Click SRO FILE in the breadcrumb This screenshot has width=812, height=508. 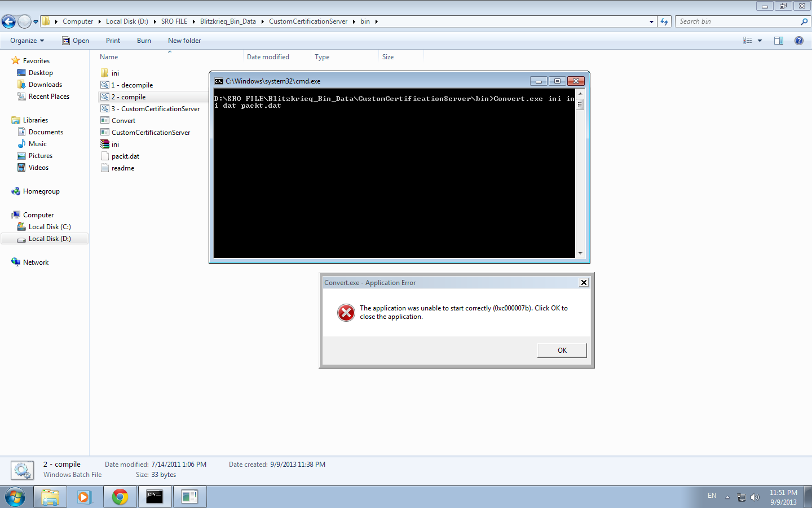click(x=174, y=21)
